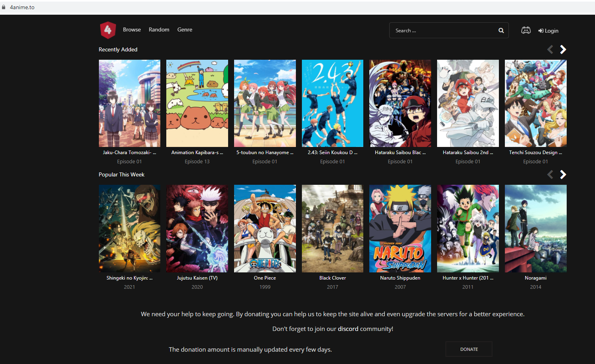Open 5-toubun no Hanayome episode thumbnail
Screen dimensions: 595x364
(x=265, y=103)
